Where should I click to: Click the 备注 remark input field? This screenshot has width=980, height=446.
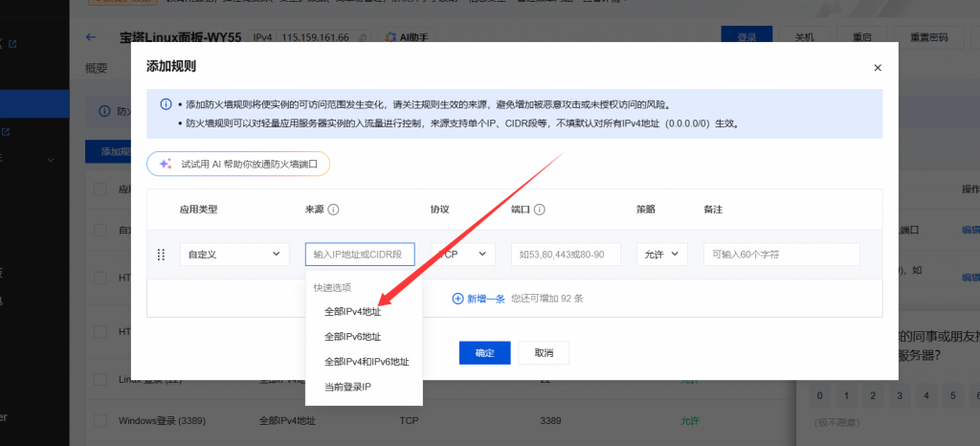[782, 255]
